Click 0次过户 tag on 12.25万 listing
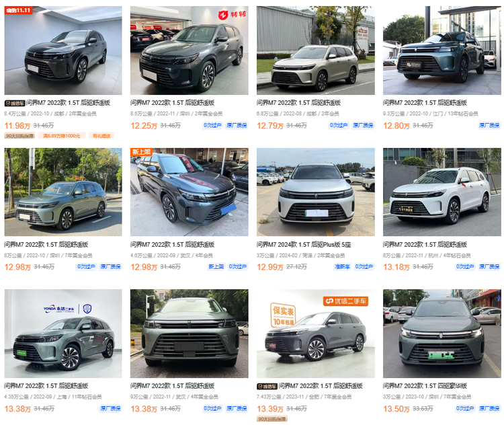The image size is (504, 425). [212, 126]
